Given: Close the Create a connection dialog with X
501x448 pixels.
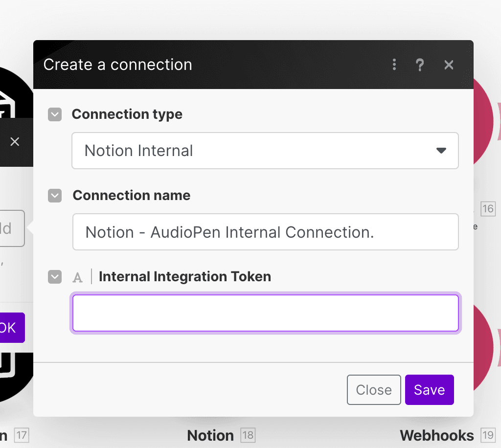Looking at the screenshot, I should (x=449, y=65).
